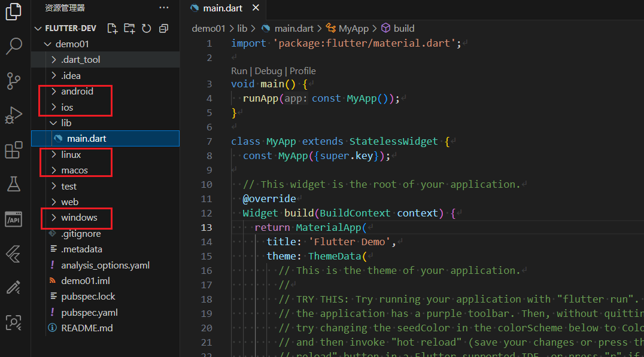Image resolution: width=644 pixels, height=357 pixels.
Task: Click the New File icon in explorer
Action: coord(112,28)
